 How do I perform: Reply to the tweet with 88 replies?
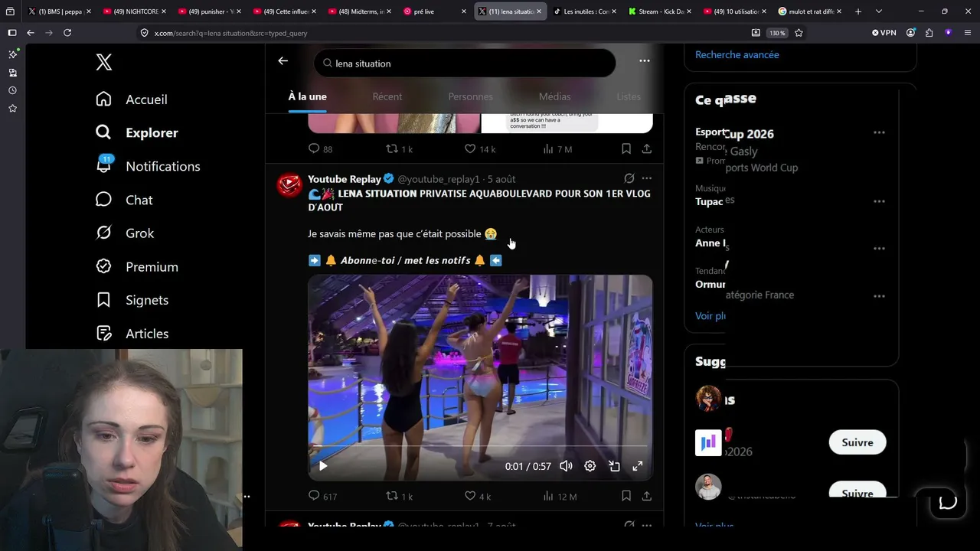pos(320,148)
